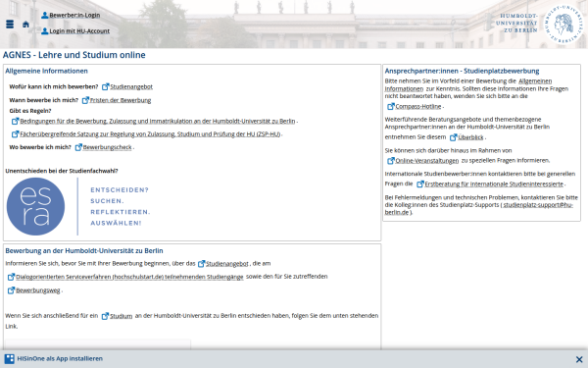Open Dialogorientierten Serviceverfahren (hochschulstart.de) link

pos(129,277)
